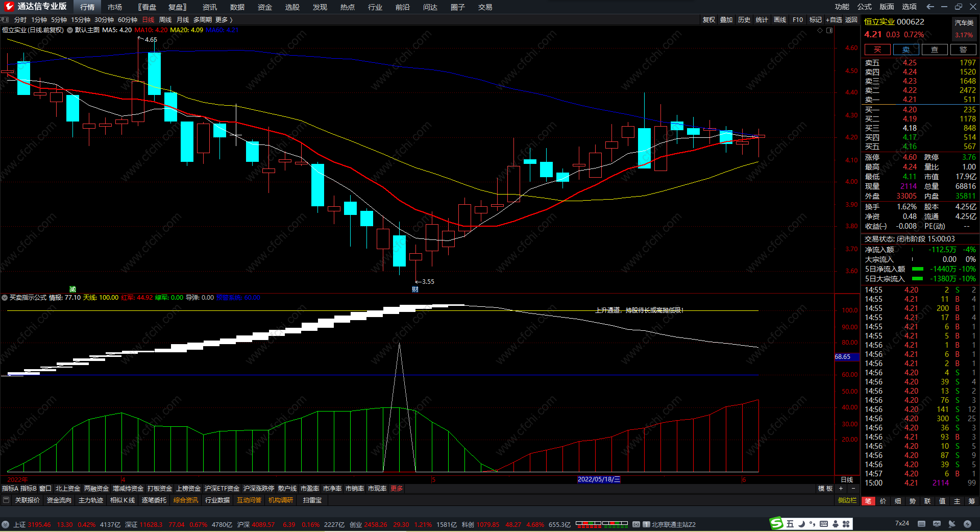The width and height of the screenshot is (980, 532).
Task: Open the 资讯 menu
Action: 209,7
